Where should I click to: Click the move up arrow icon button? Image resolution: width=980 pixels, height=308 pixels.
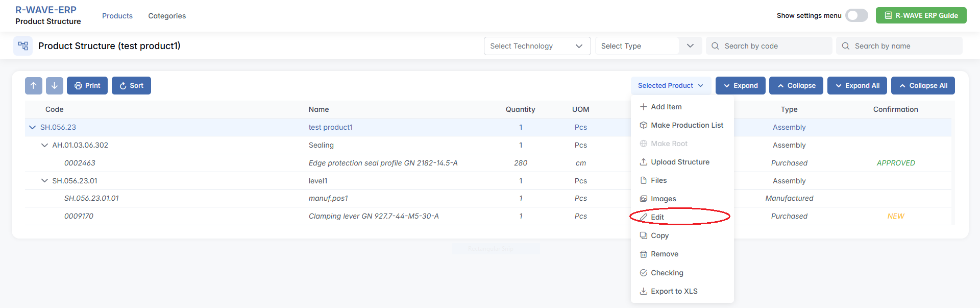click(34, 86)
